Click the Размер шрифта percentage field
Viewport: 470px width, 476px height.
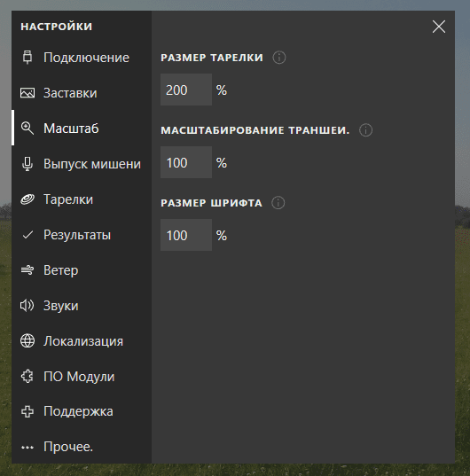tap(186, 235)
